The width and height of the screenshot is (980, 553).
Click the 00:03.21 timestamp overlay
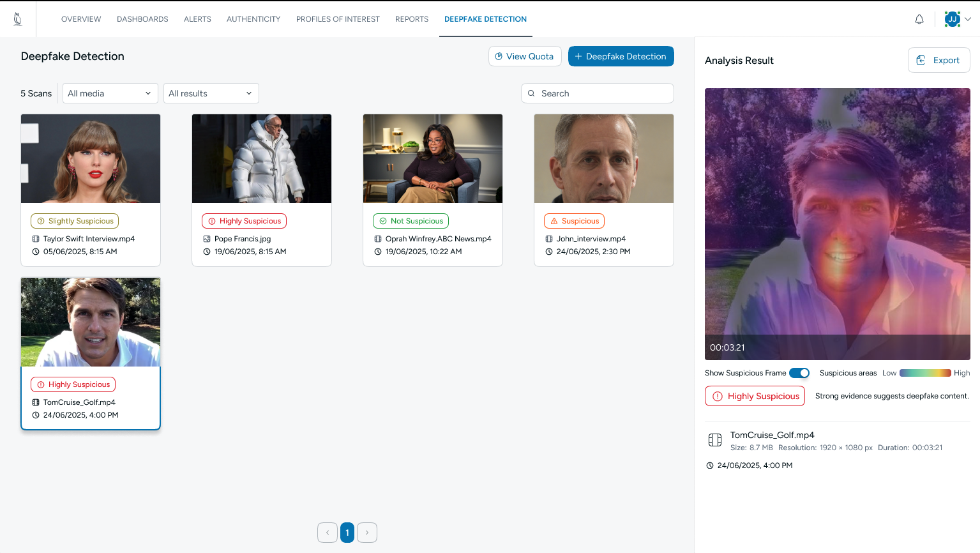(727, 347)
